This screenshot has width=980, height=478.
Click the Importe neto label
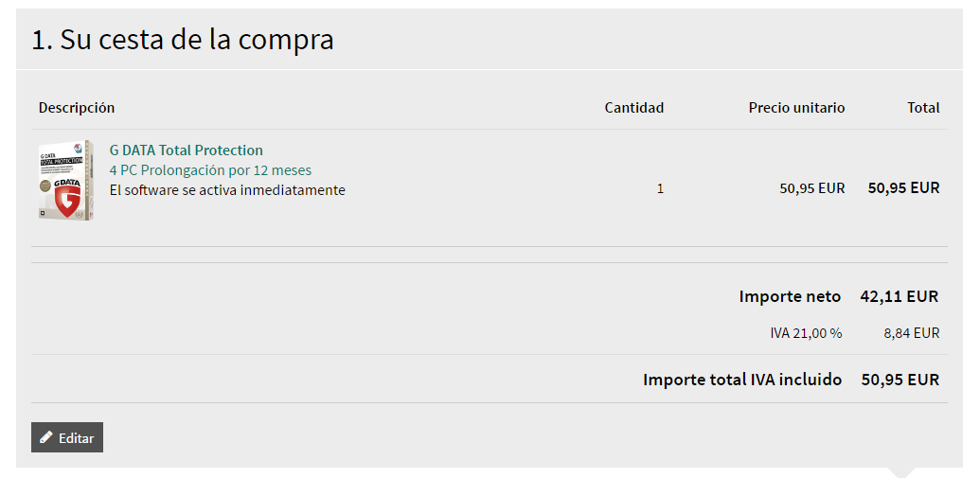790,296
